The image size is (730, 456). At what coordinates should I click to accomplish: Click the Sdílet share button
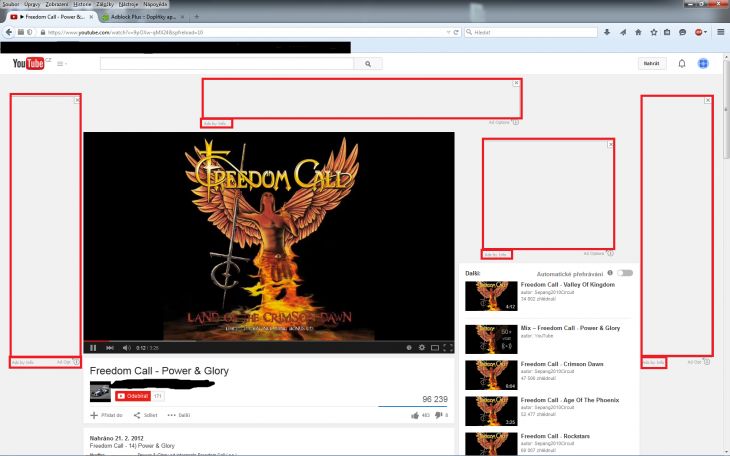click(x=145, y=415)
